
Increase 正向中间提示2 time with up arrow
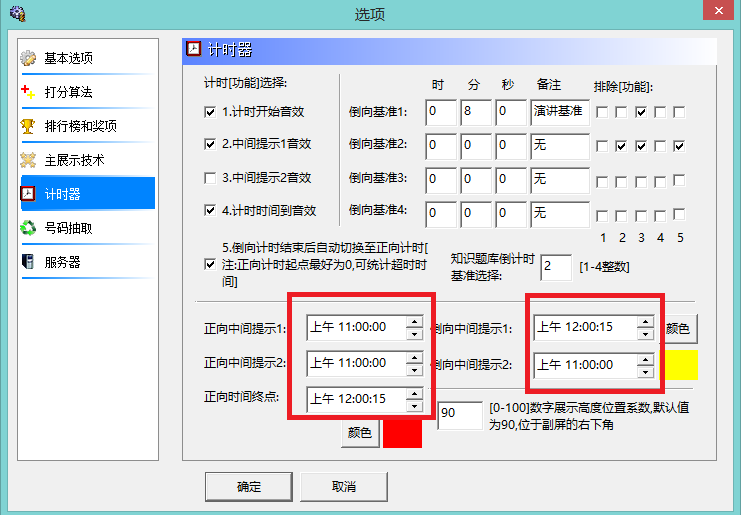pyautogui.click(x=414, y=358)
